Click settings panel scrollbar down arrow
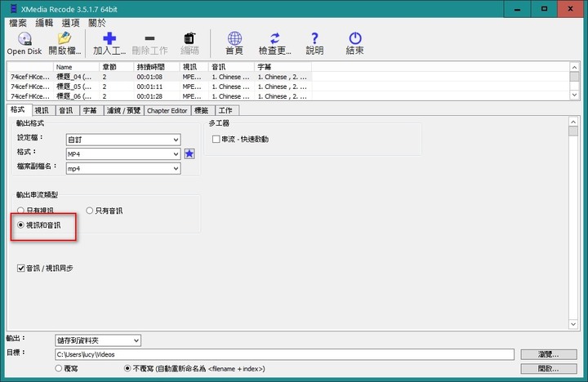The height and width of the screenshot is (382, 588). (573, 324)
